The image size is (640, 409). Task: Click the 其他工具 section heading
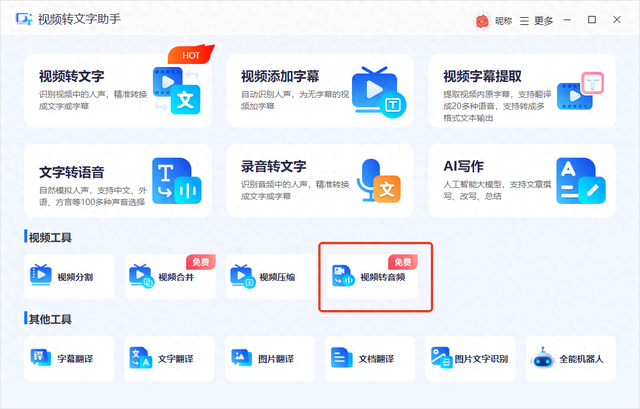pos(50,319)
